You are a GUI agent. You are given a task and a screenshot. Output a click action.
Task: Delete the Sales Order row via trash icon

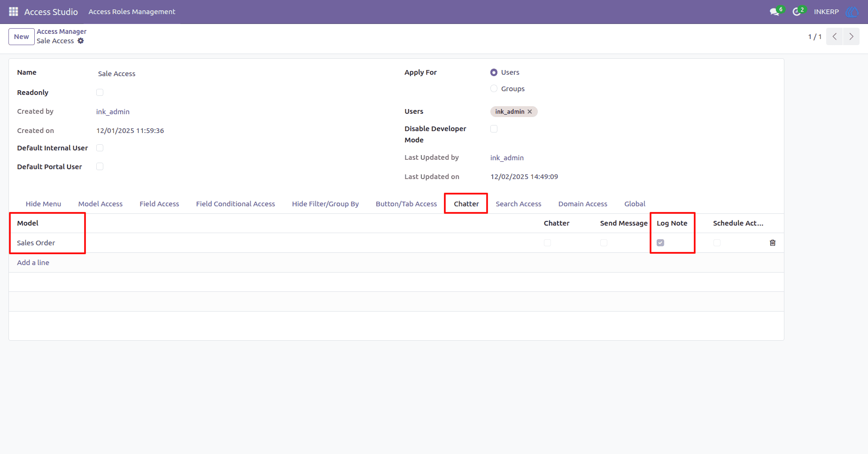[773, 243]
